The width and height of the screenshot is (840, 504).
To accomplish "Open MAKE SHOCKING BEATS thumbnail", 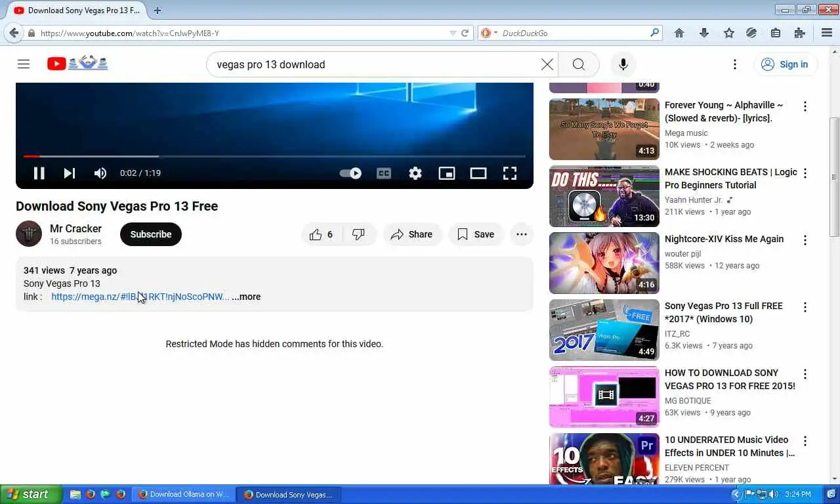I will click(x=604, y=196).
